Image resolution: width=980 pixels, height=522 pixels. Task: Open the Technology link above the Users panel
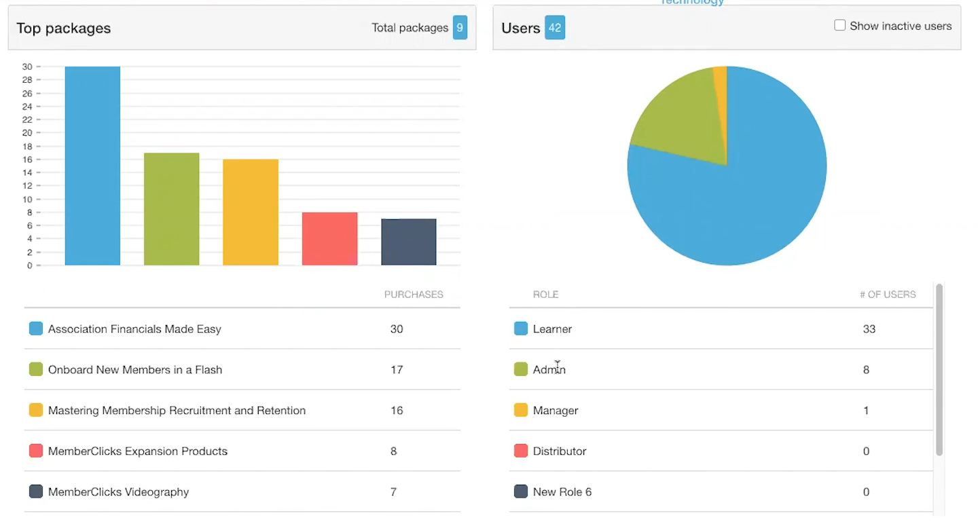pyautogui.click(x=691, y=3)
